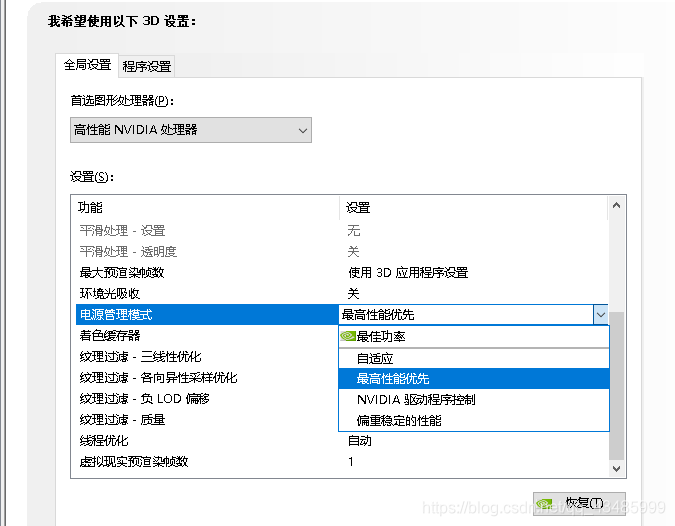Select the 纹理过滤 - 各向异性采样优化 row
The image size is (675, 526).
pos(207,378)
